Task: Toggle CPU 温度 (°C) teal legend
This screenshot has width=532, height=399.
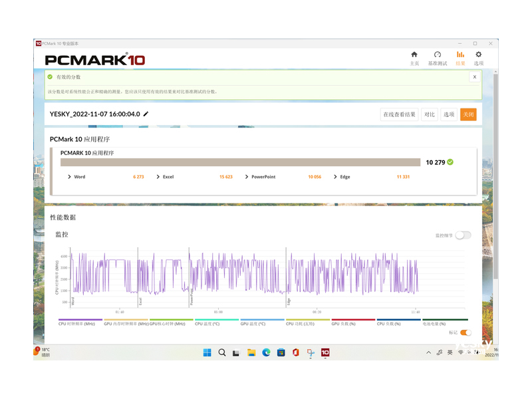Action: pos(217,323)
